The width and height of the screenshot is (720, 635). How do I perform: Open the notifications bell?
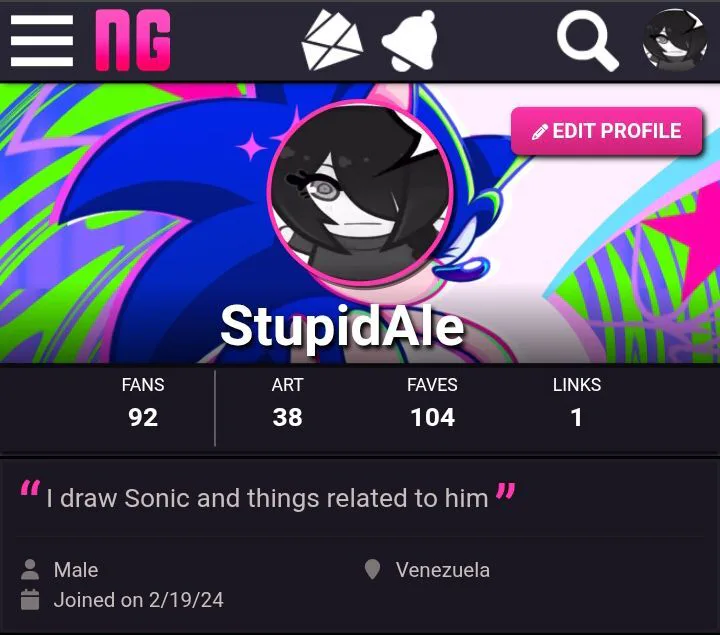click(409, 40)
